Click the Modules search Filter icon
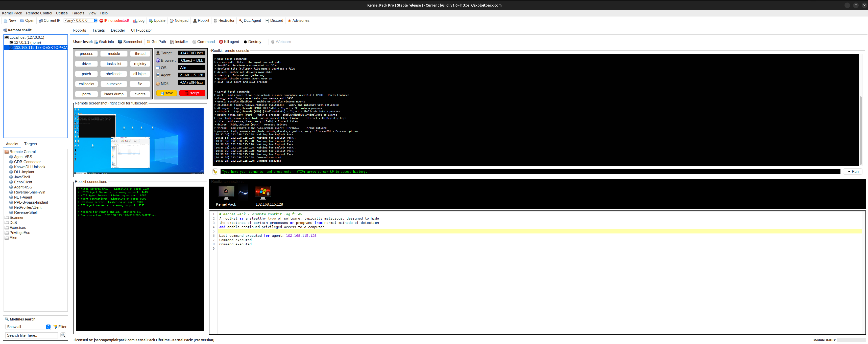 pyautogui.click(x=60, y=327)
